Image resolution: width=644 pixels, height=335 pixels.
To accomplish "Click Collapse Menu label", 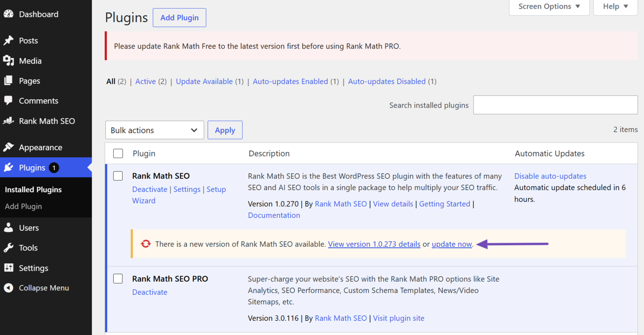I will (x=44, y=288).
